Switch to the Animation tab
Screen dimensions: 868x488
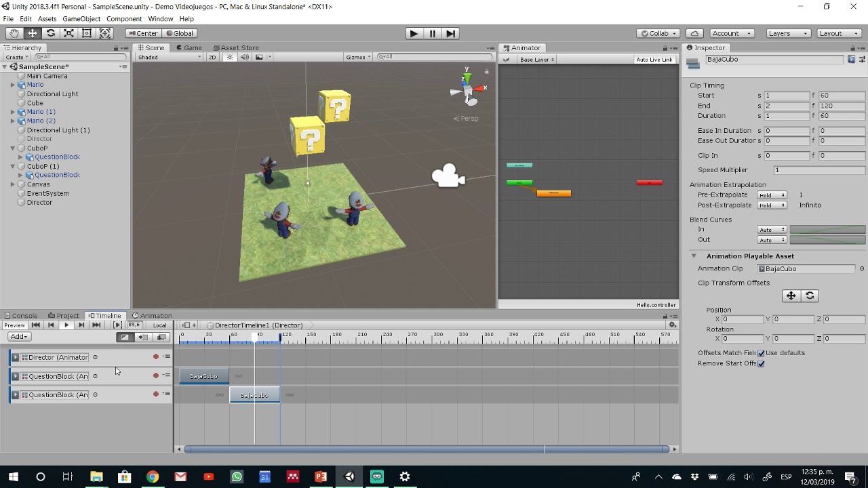(x=152, y=316)
